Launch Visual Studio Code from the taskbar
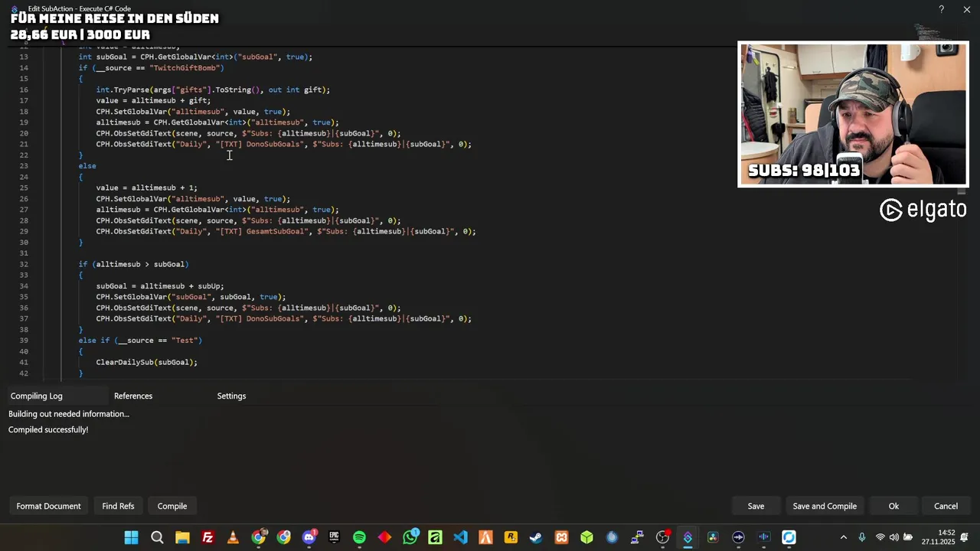This screenshot has width=980, height=551. tap(460, 537)
